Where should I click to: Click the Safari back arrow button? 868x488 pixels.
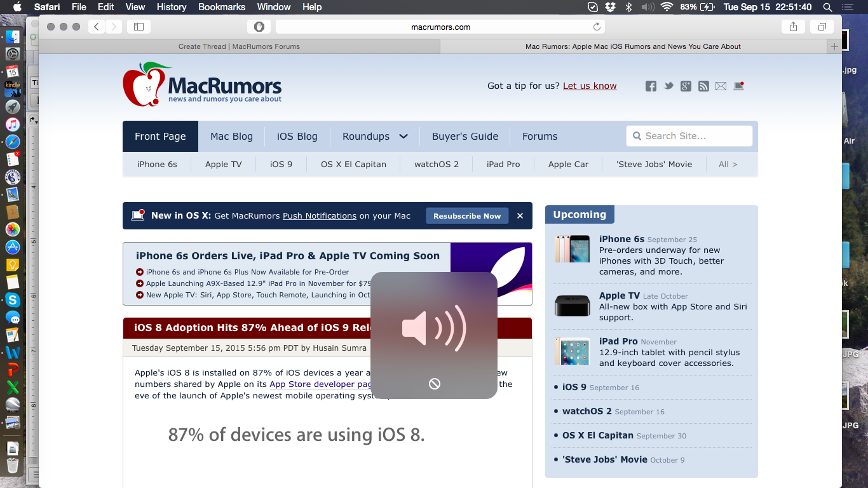click(97, 27)
